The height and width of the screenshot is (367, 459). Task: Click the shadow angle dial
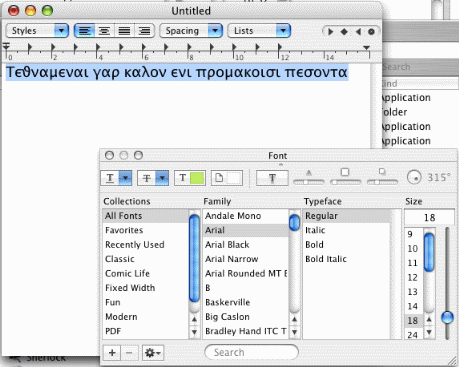[414, 177]
